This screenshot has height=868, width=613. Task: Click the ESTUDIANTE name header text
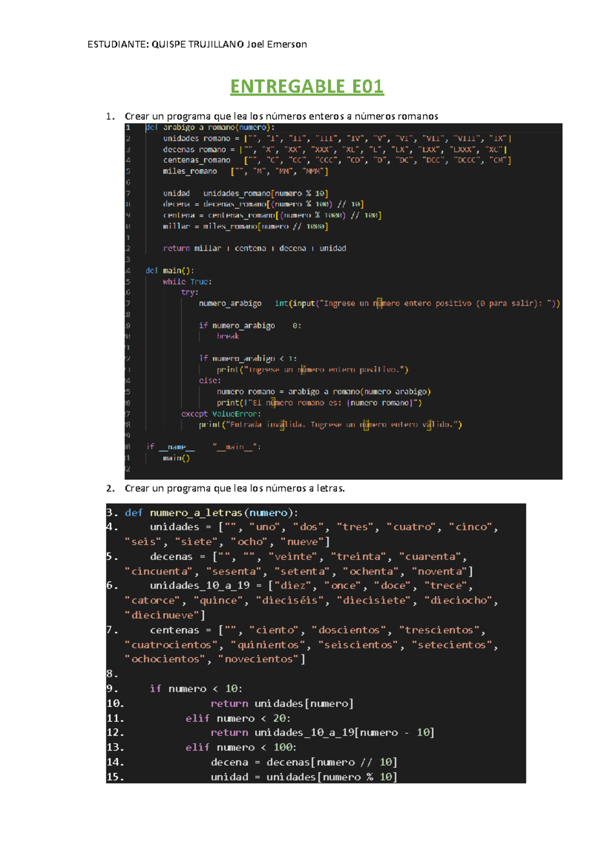pyautogui.click(x=197, y=44)
